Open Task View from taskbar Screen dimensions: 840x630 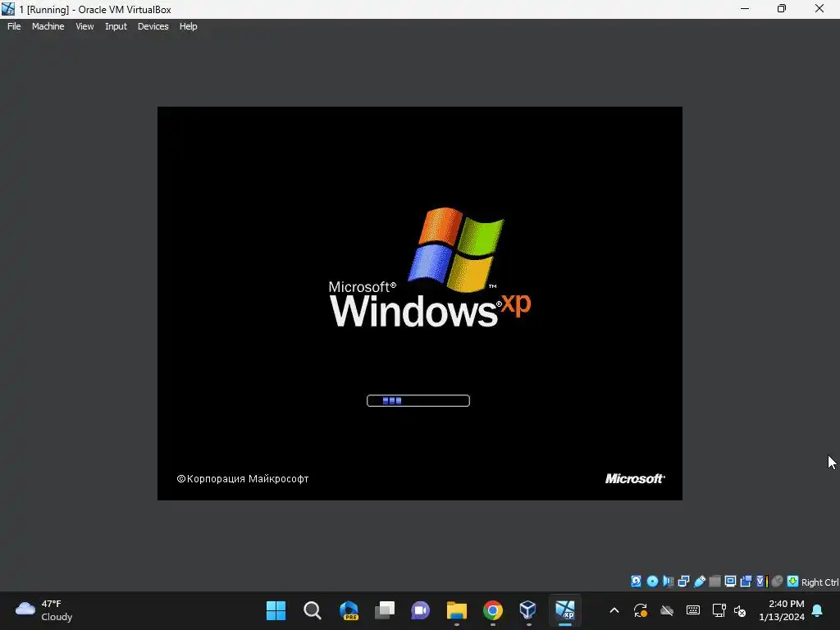[385, 610]
